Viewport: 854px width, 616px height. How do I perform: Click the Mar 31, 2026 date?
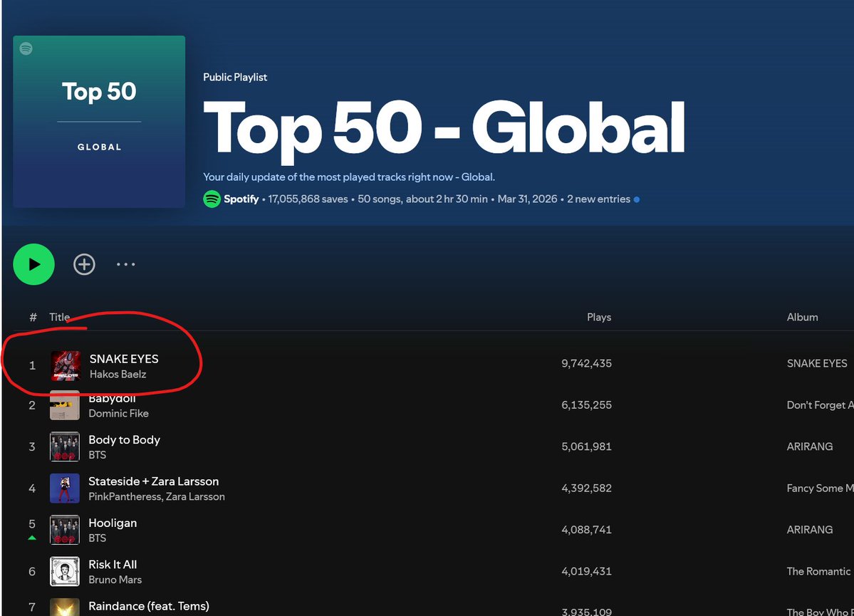527,199
